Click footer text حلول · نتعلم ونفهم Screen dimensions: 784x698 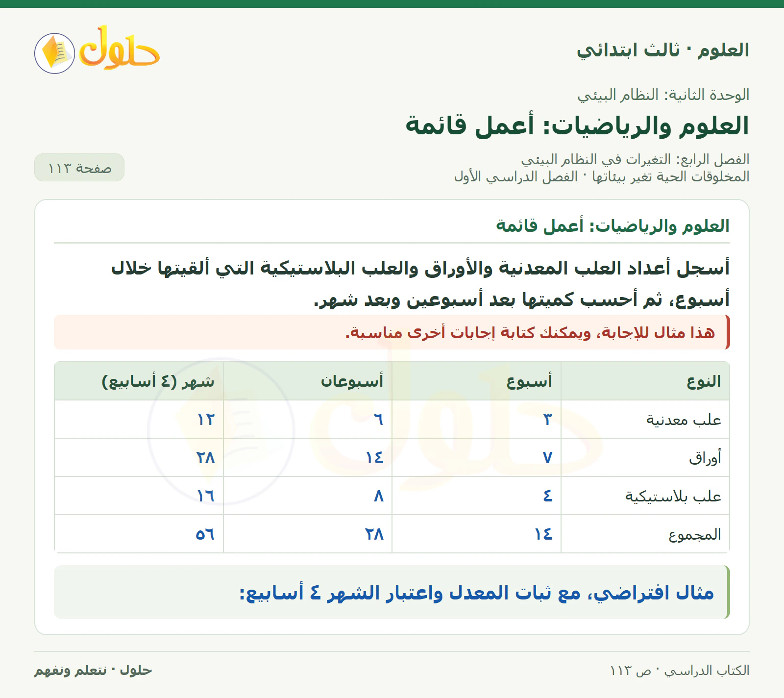93,670
